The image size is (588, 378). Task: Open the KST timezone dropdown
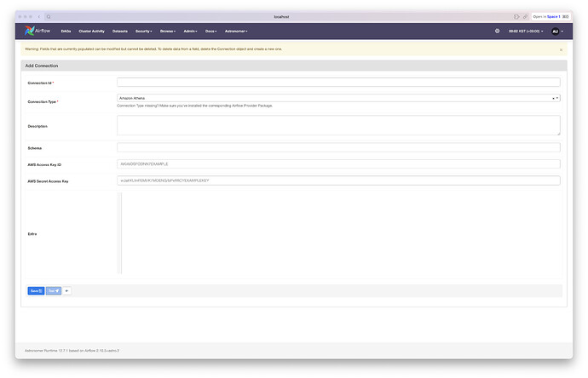[x=526, y=31]
